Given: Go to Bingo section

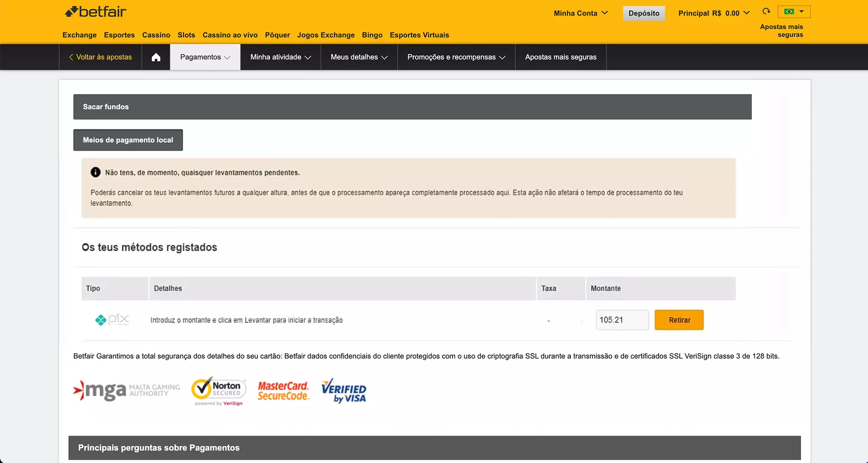Looking at the screenshot, I should click(372, 35).
